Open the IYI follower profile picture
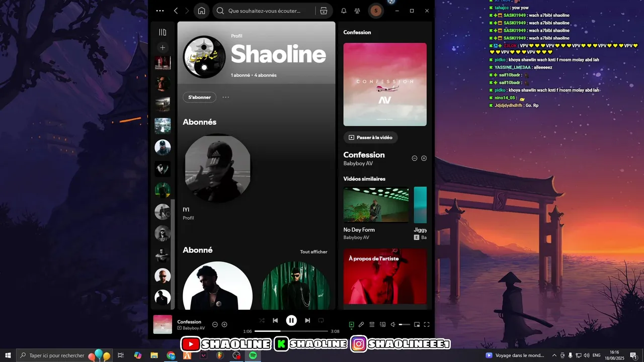644x362 pixels. pyautogui.click(x=217, y=168)
